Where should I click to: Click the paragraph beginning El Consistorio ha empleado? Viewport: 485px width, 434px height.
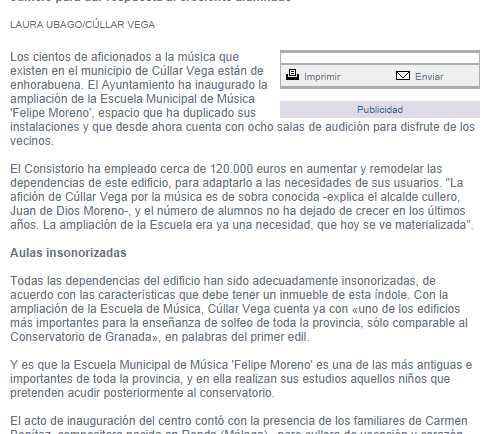[x=242, y=197]
